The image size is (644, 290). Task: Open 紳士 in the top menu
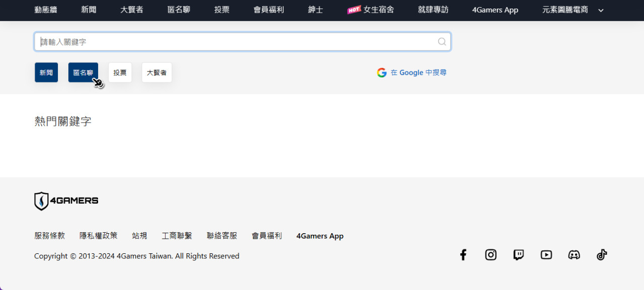click(x=315, y=10)
